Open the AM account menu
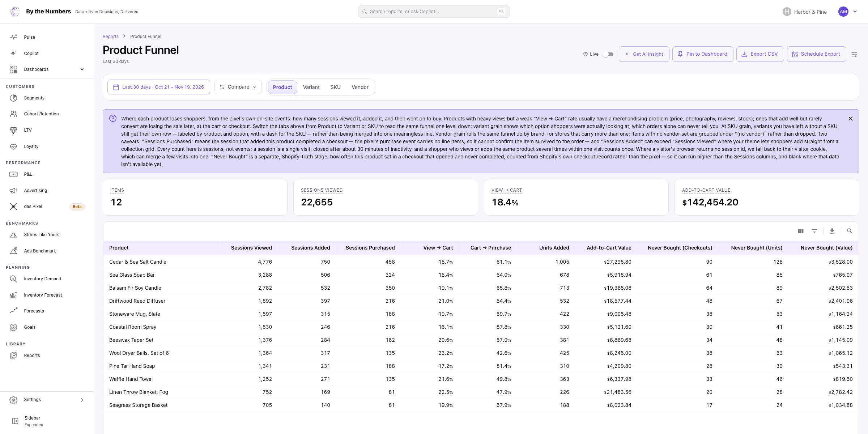The height and width of the screenshot is (434, 868). click(x=848, y=12)
